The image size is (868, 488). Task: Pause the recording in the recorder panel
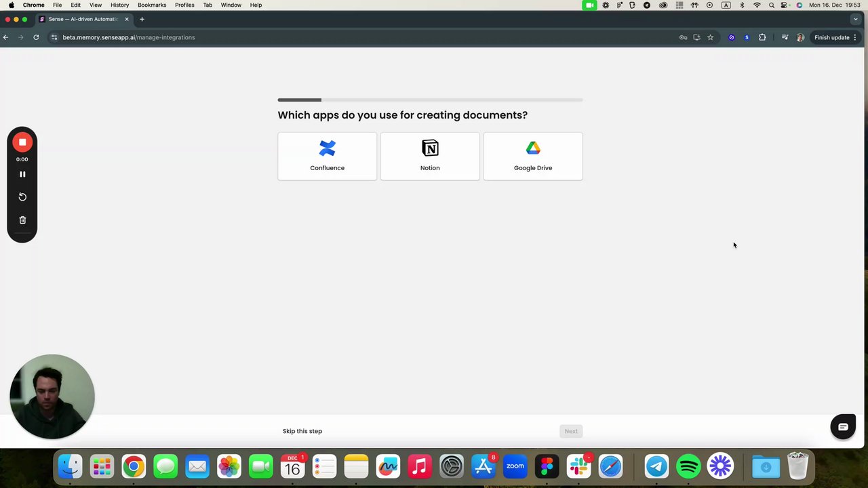pos(22,174)
